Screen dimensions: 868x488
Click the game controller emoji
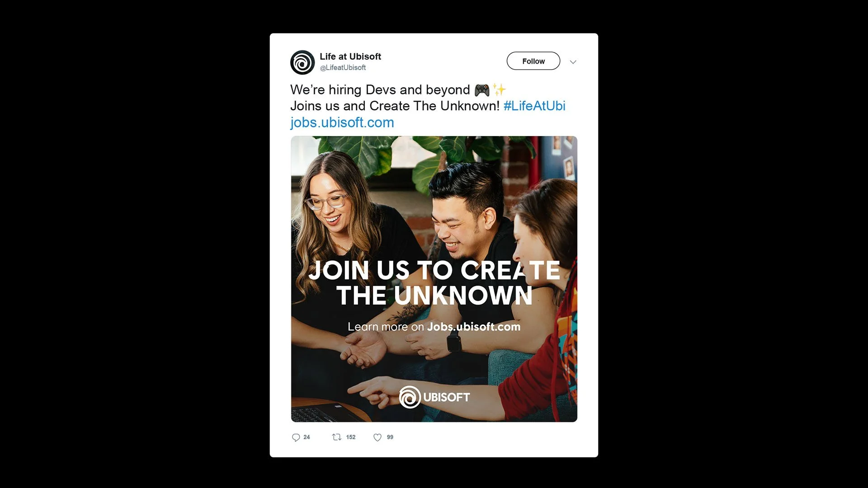482,90
